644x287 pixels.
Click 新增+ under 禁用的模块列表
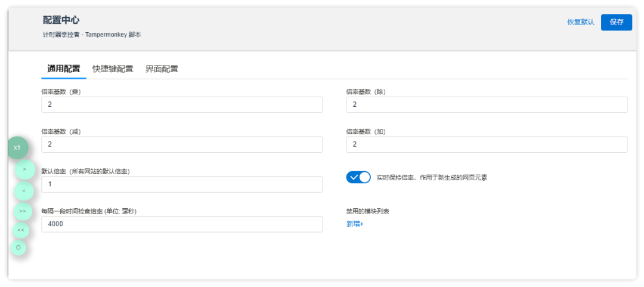pos(355,224)
